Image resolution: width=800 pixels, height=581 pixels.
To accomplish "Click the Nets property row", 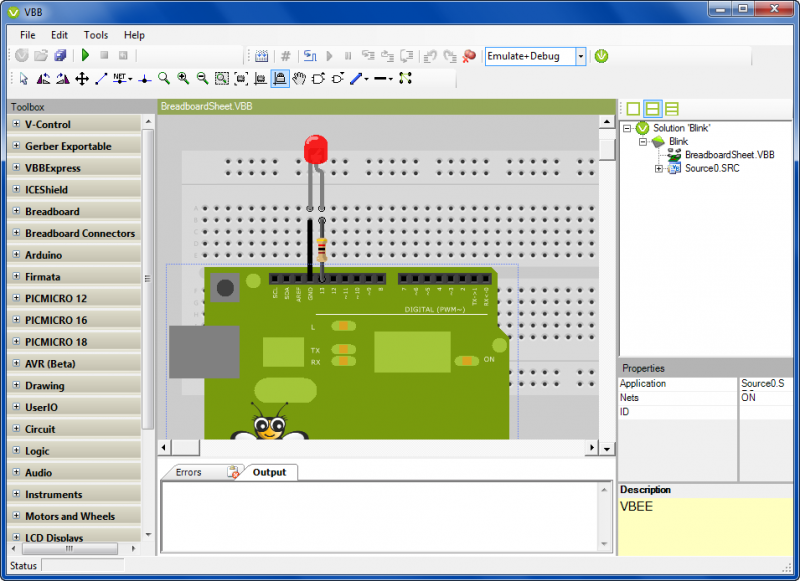I will coord(706,397).
